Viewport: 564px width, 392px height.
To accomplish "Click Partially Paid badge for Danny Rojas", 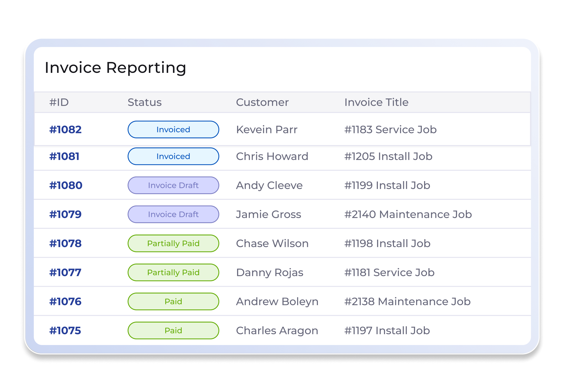I will coord(173,273).
